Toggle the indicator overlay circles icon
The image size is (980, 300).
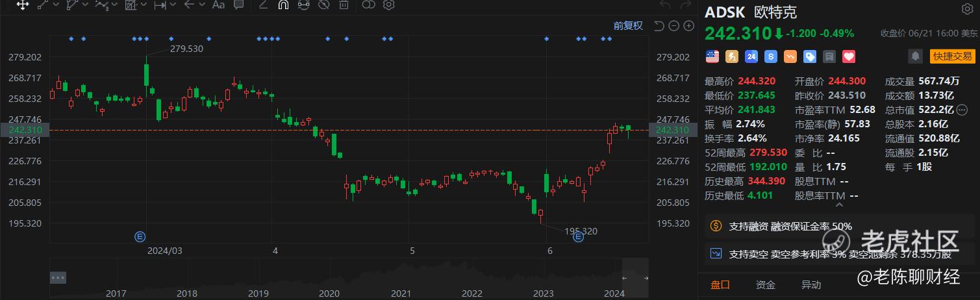[x=368, y=5]
